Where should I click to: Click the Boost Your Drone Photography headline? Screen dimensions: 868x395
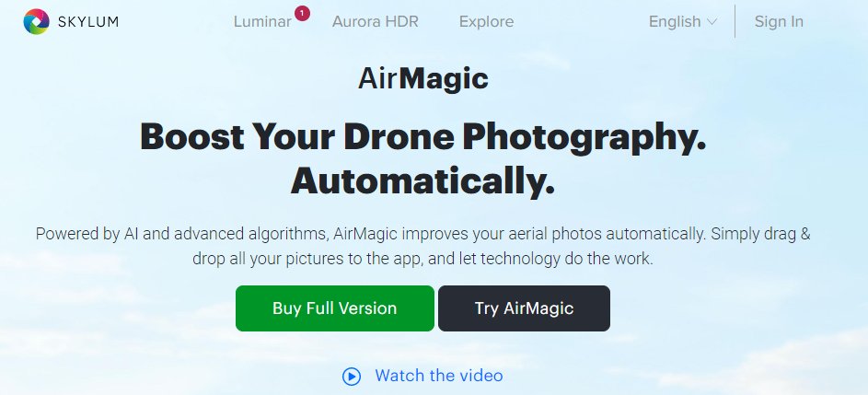[423, 137]
